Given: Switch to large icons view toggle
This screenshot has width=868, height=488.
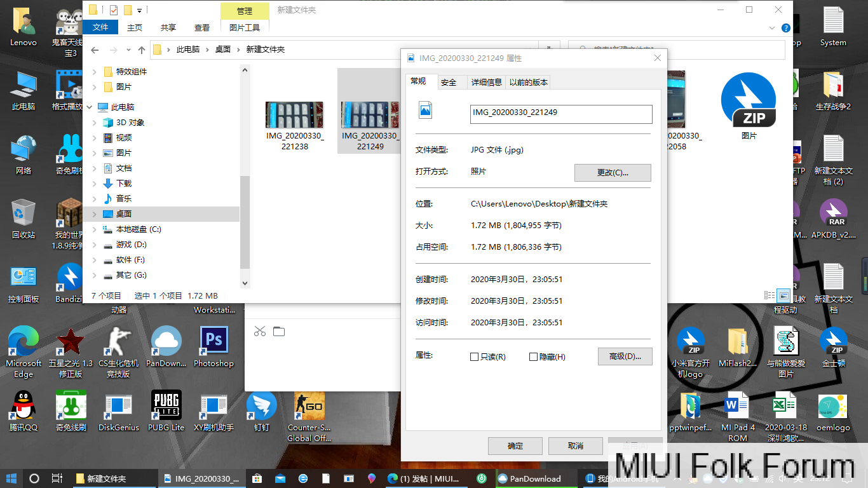Looking at the screenshot, I should [x=784, y=295].
